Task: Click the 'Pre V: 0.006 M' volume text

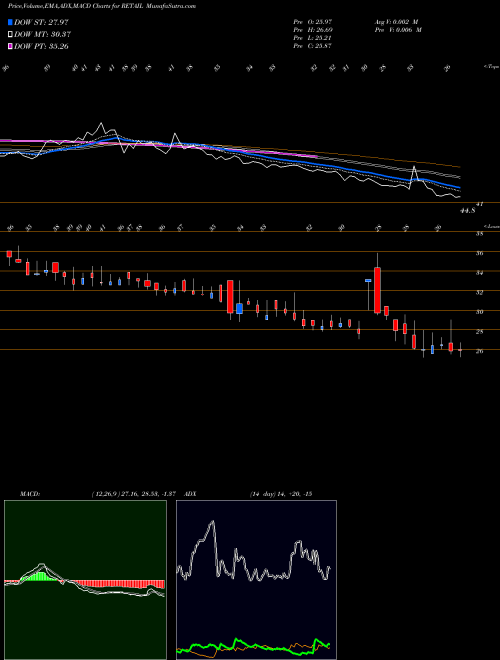Action: click(398, 30)
